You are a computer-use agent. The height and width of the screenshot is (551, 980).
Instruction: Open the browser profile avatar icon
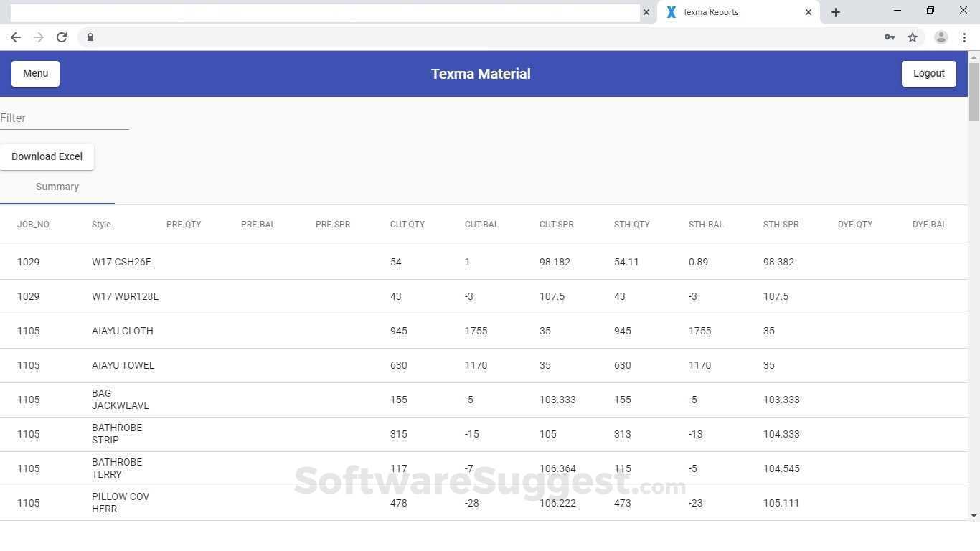pyautogui.click(x=941, y=37)
